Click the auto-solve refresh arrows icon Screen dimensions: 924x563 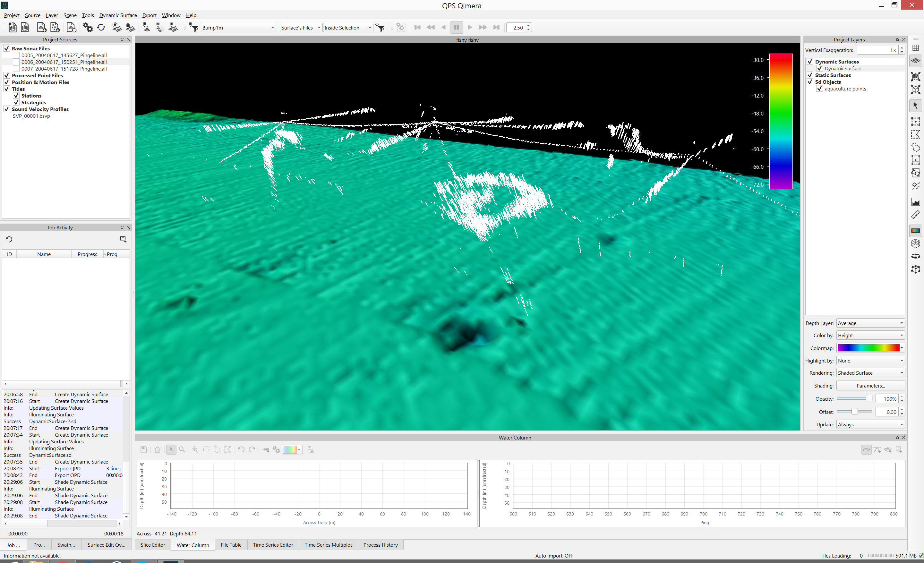101,27
